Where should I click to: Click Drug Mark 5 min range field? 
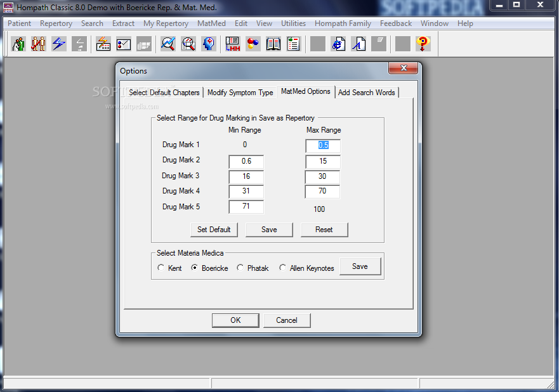[246, 207]
